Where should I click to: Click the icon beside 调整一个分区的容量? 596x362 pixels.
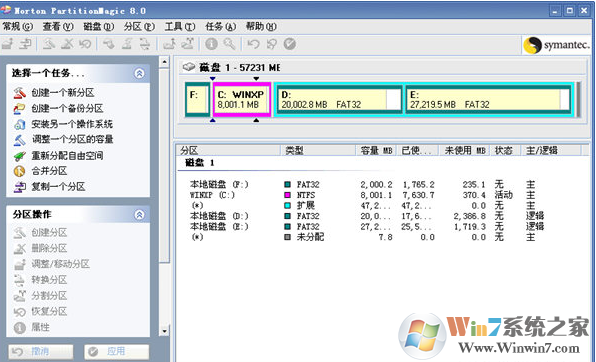pos(19,140)
